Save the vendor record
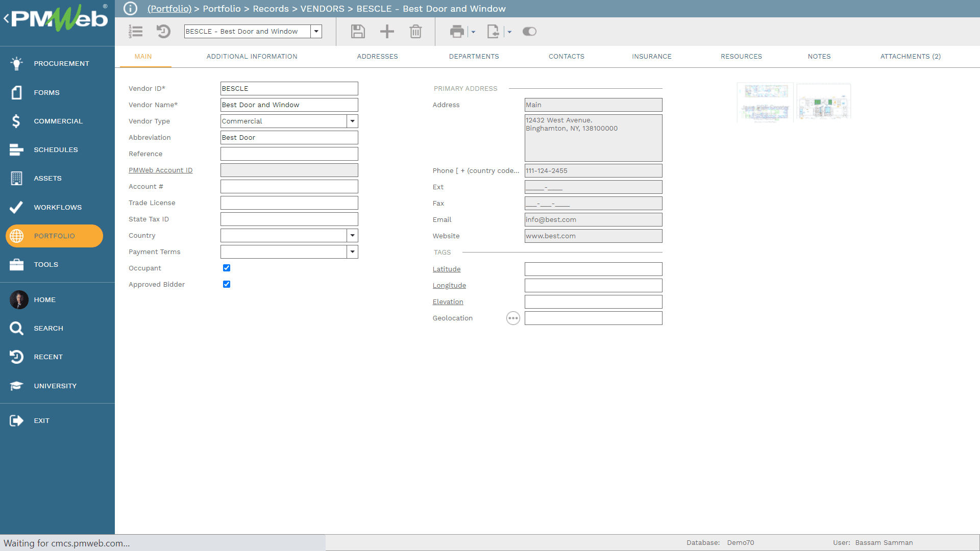Screen dimensions: 980x551 (x=358, y=32)
